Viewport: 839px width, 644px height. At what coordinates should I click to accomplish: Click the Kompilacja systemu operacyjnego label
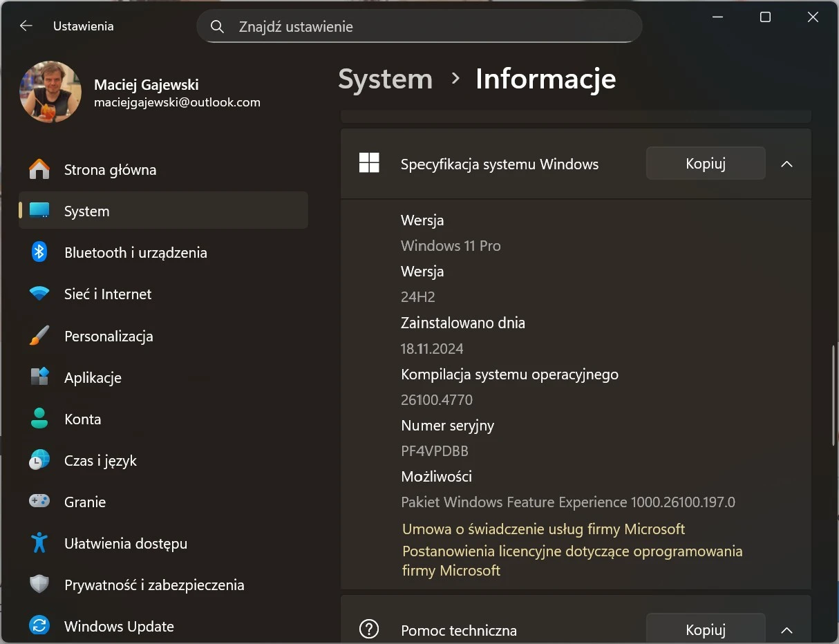point(509,375)
